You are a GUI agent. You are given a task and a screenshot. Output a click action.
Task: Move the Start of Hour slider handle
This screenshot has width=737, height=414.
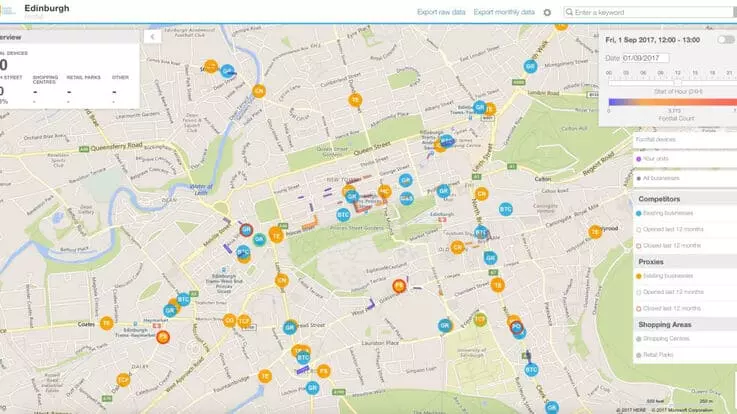pyautogui.click(x=678, y=83)
